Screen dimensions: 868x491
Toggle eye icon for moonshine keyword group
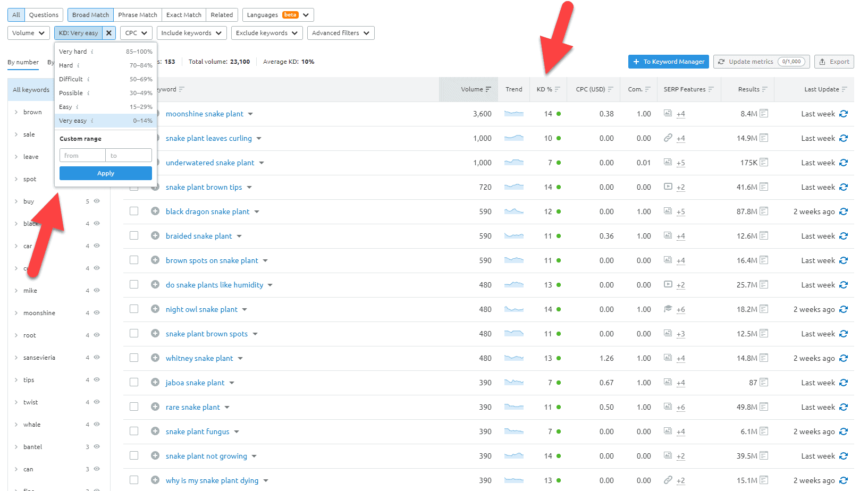click(97, 312)
